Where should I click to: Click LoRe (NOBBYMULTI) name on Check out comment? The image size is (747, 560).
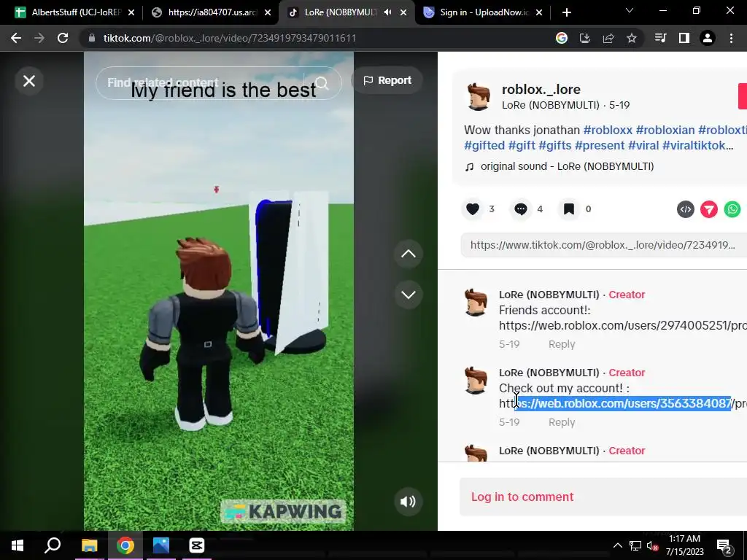[549, 373]
